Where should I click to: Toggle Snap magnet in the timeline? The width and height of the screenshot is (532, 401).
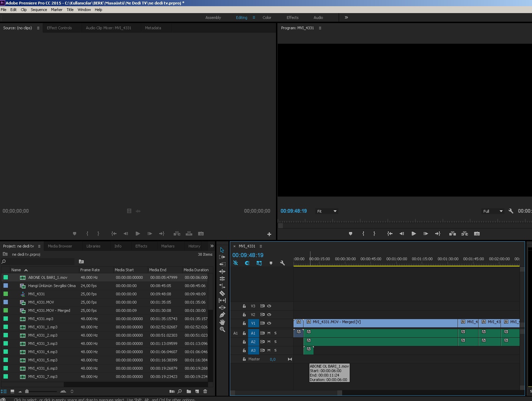247,263
